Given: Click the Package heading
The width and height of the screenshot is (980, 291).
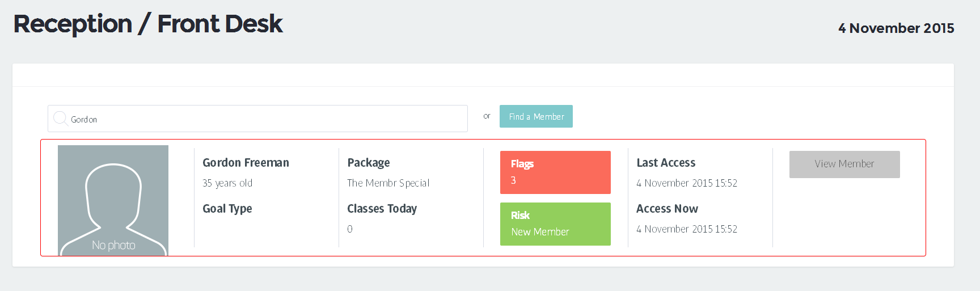Looking at the screenshot, I should 368,163.
